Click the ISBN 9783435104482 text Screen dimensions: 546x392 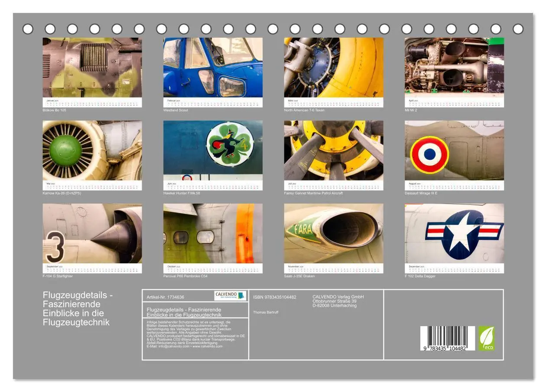[275, 297]
